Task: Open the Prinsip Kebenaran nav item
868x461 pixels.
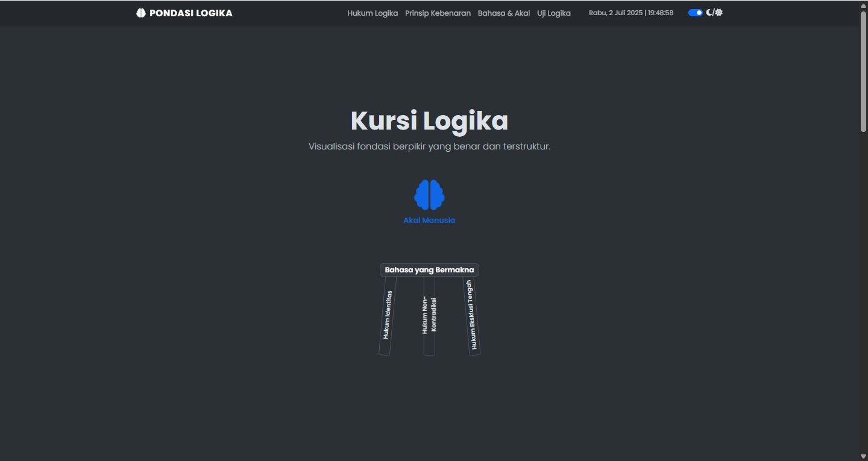Action: pyautogui.click(x=438, y=13)
